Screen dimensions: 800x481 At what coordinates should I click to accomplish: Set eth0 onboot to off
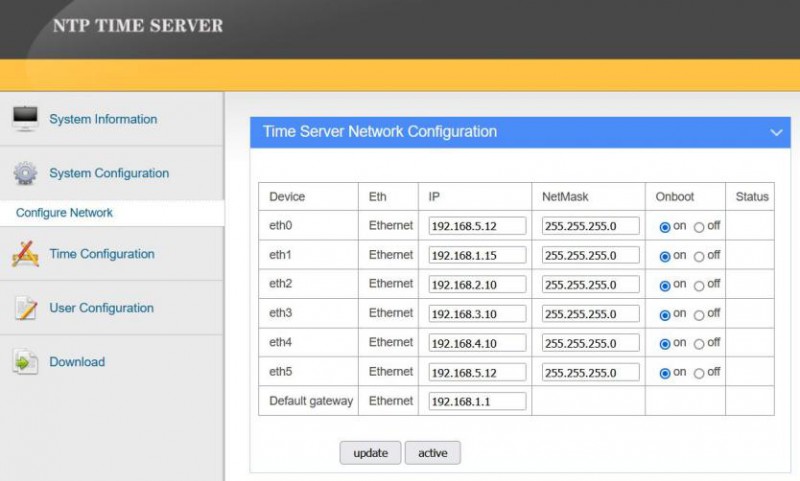(699, 227)
